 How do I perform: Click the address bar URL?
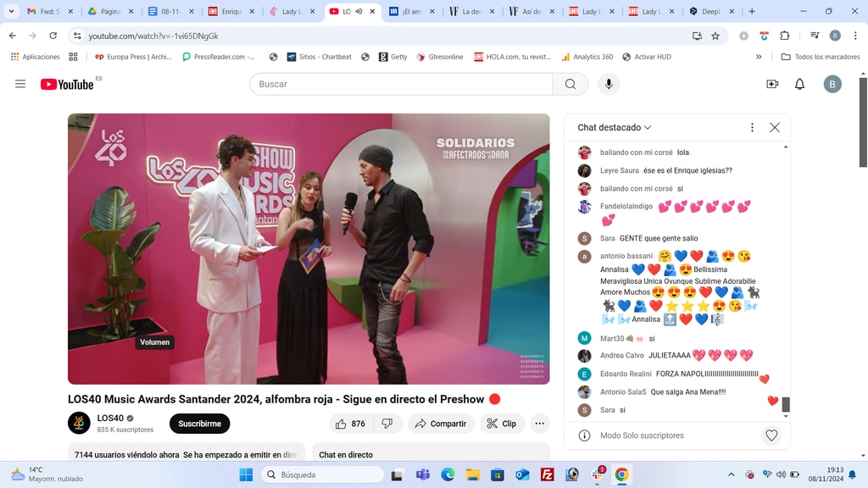coord(153,36)
